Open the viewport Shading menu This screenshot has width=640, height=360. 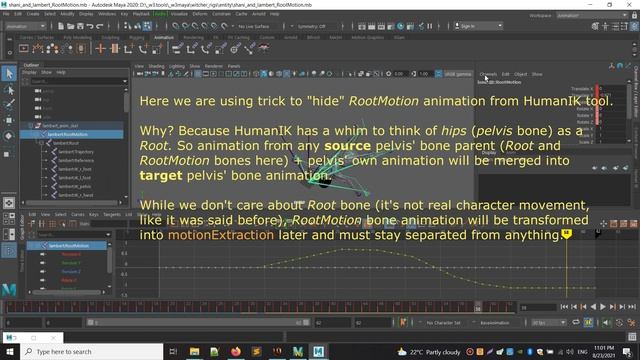tap(156, 66)
